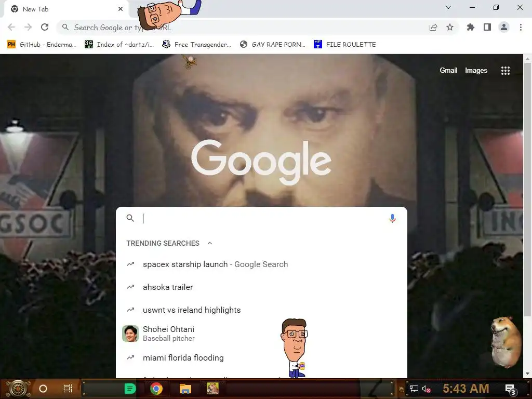Select the ahsoka trailer suggestion
Image resolution: width=532 pixels, height=399 pixels.
tap(261, 287)
